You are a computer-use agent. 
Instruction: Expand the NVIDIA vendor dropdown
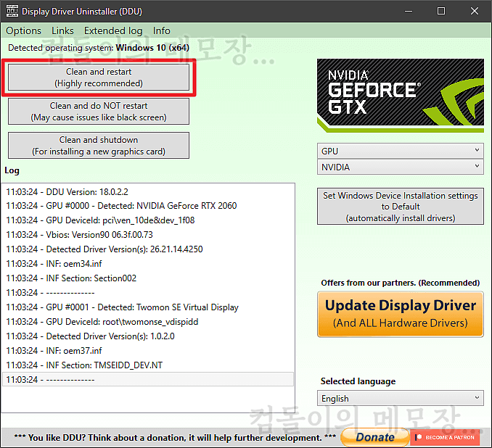coord(401,167)
